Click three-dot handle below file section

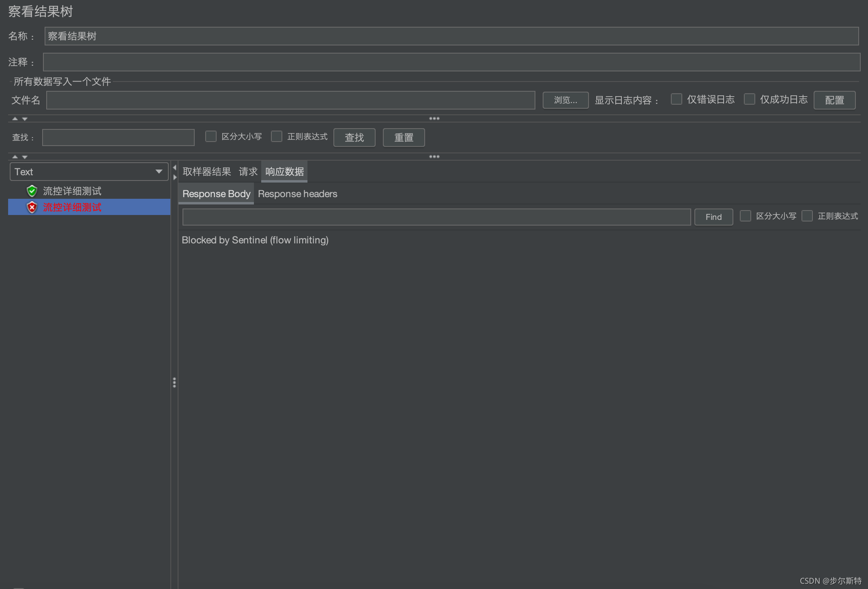pos(434,118)
